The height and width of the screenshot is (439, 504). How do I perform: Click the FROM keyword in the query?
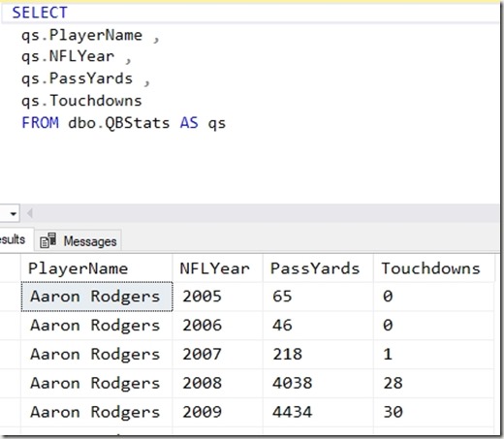40,123
